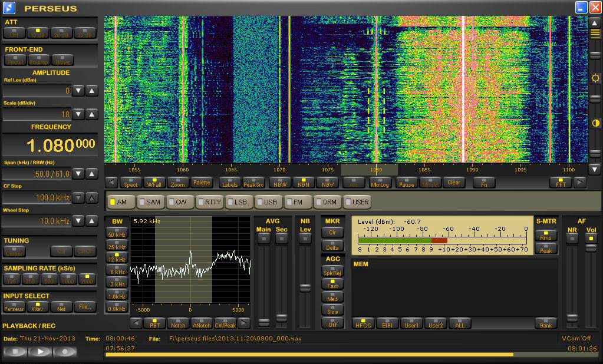This screenshot has height=364, width=603.
Task: Set attenuator to Off
Action: (x=14, y=33)
